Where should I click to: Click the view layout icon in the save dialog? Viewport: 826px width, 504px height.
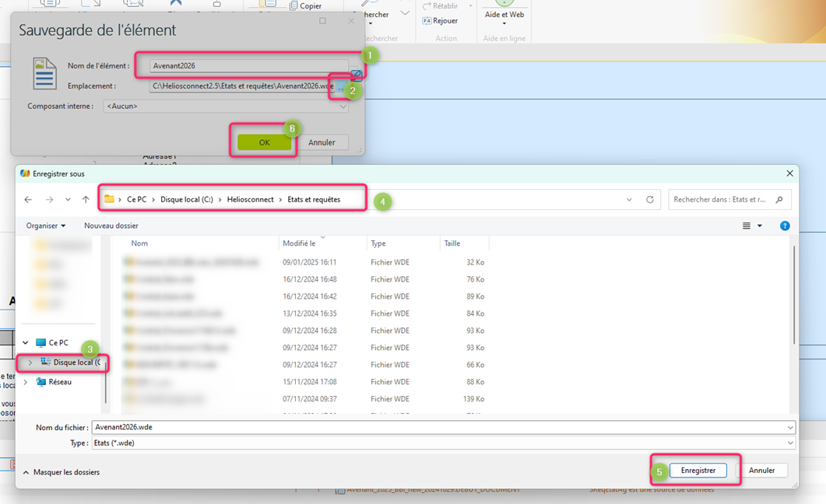[747, 226]
